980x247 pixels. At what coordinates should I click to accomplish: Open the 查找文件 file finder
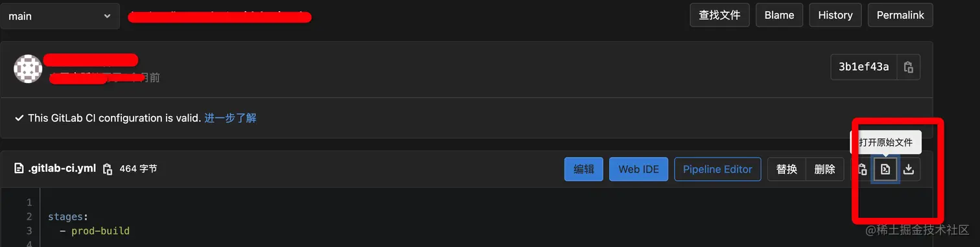[x=719, y=15]
